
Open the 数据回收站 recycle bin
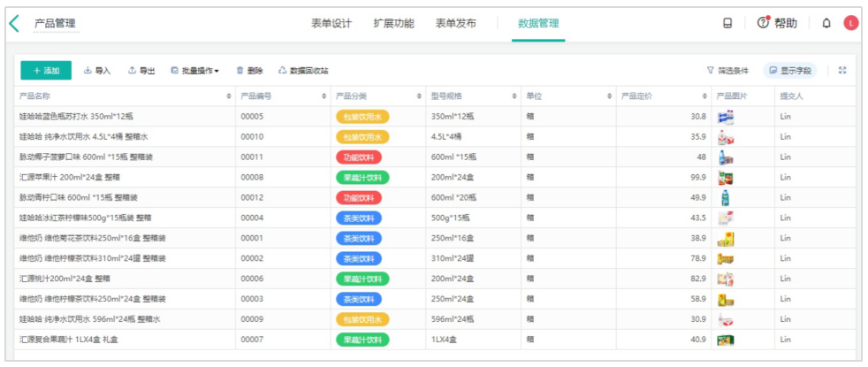(x=303, y=71)
